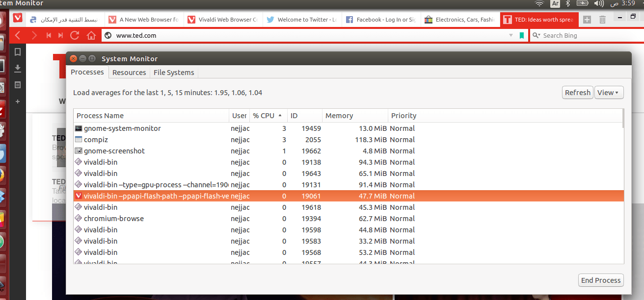Open the battery indicator menu
The height and width of the screenshot is (300, 644).
tap(583, 3)
